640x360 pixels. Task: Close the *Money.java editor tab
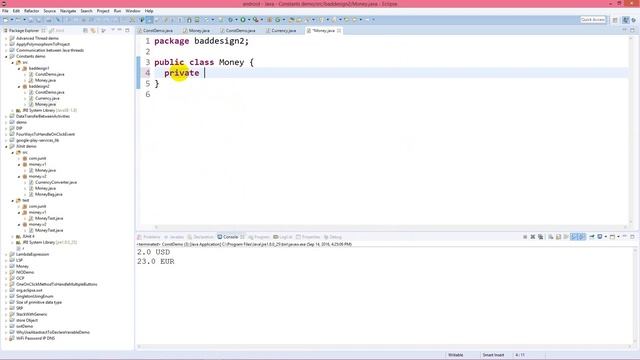339,31
